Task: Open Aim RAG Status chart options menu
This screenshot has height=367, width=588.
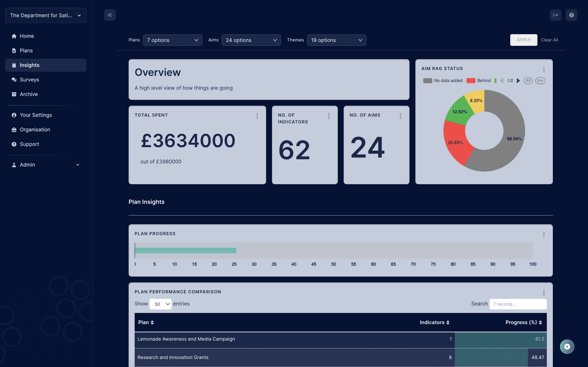Action: tap(543, 69)
